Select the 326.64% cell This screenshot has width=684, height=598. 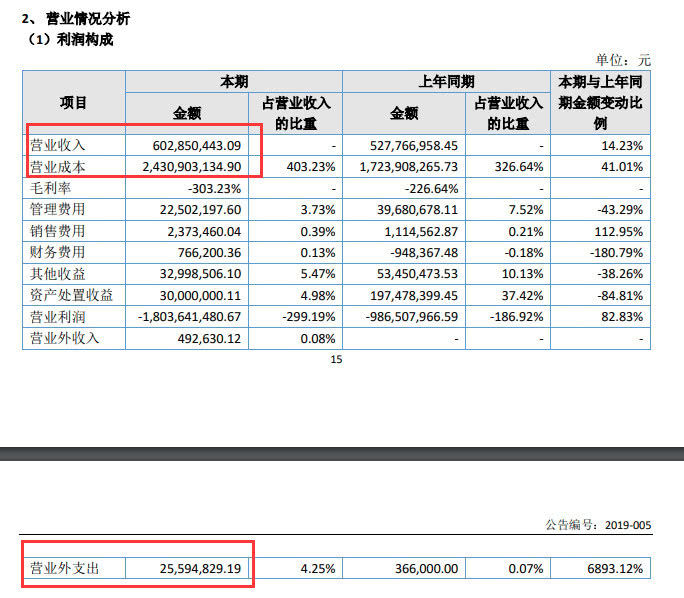(x=519, y=167)
